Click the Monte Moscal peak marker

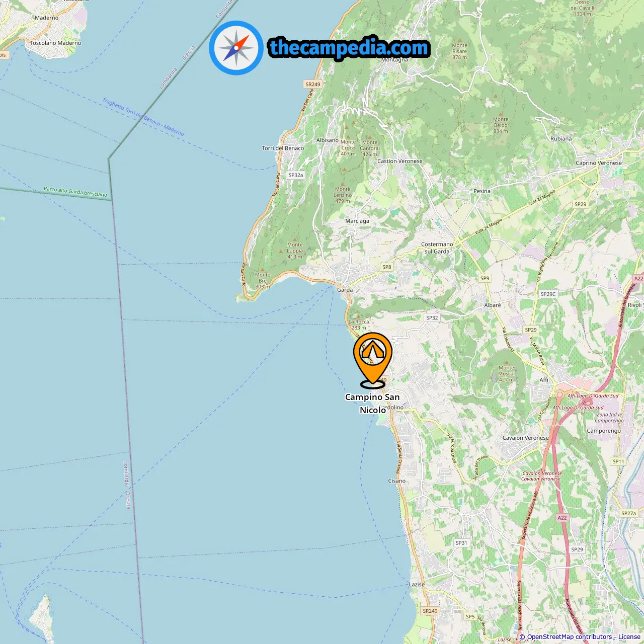click(x=506, y=362)
